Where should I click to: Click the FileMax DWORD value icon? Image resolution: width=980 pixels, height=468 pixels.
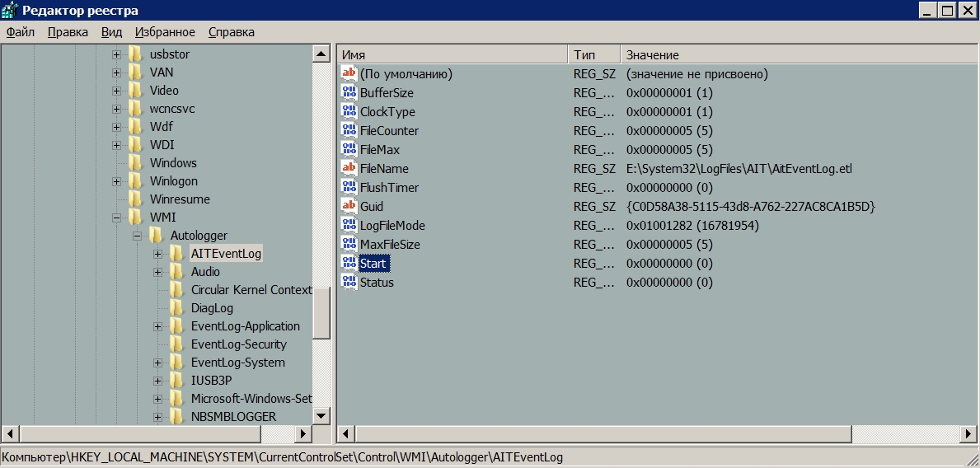pyautogui.click(x=349, y=149)
